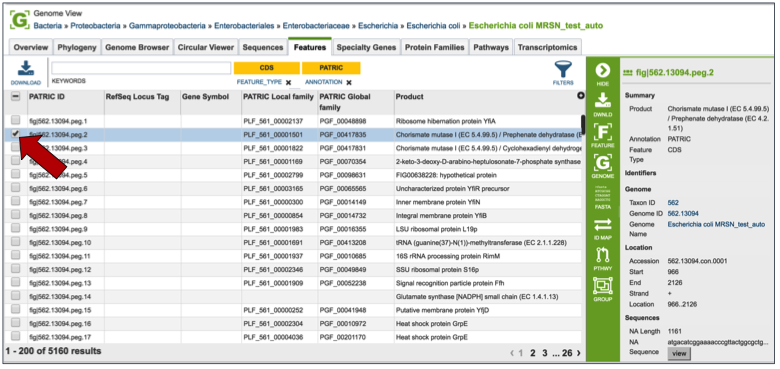The image size is (780, 369).
Task: Check the box for fig|562.13094.peg.12
Action: coord(15,269)
